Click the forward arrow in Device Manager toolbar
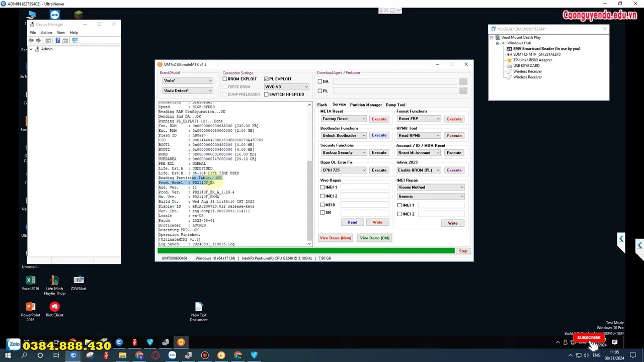This screenshot has height=362, width=644. 38,40
